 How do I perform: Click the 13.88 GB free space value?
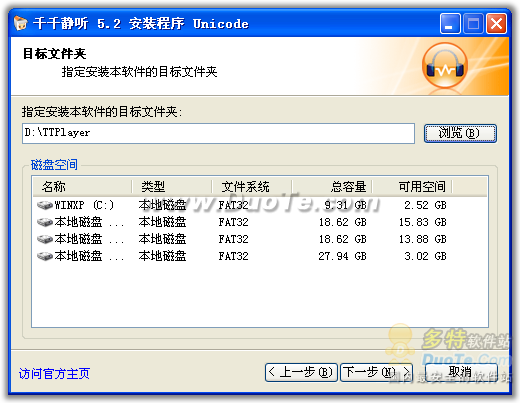click(423, 239)
